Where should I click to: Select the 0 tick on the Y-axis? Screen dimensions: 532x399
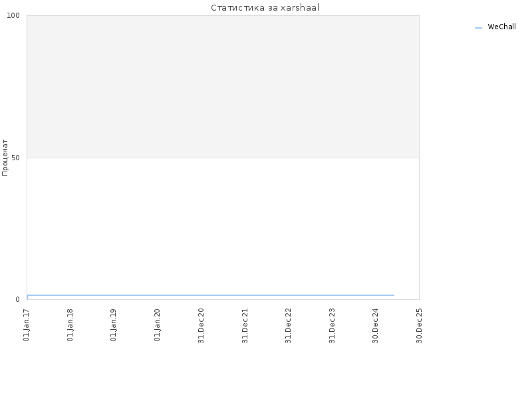click(x=18, y=300)
